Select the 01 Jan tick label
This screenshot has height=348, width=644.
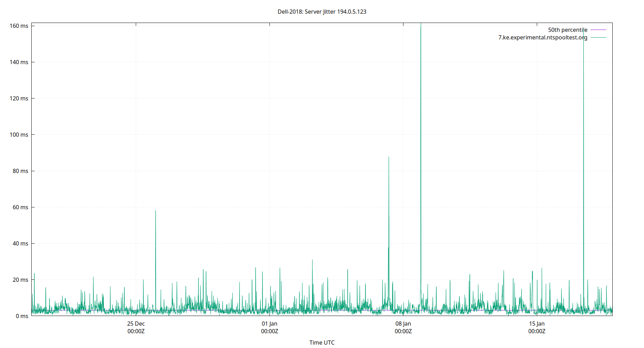click(x=269, y=323)
